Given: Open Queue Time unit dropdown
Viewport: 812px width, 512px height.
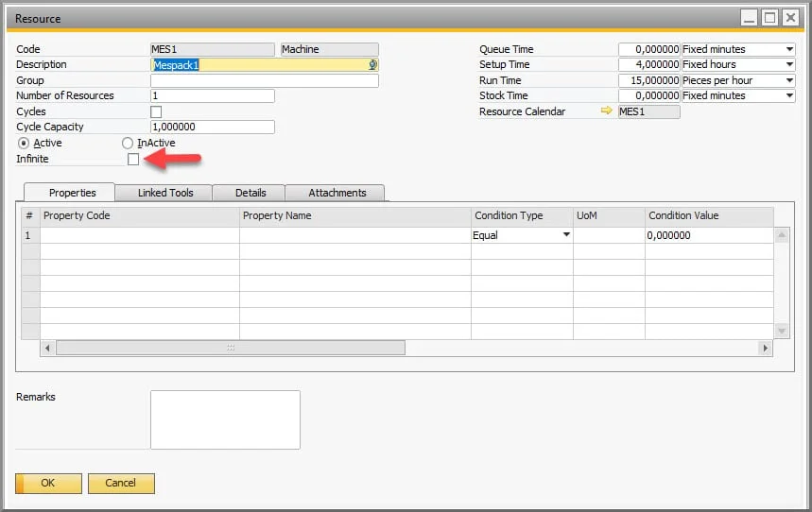Looking at the screenshot, I should tap(789, 49).
